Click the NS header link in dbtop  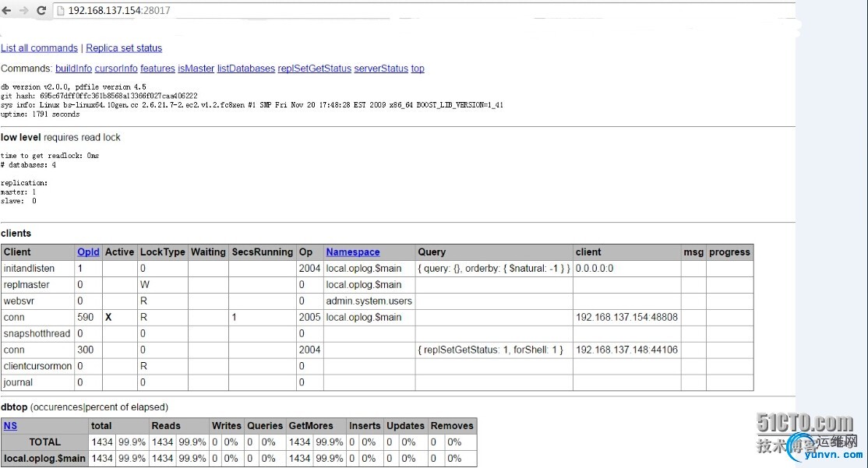coord(10,426)
